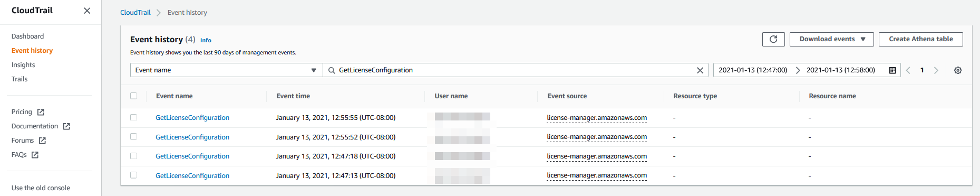Open GetLicenseConfiguration event at 12:55:52
The image size is (980, 196).
[x=192, y=137]
